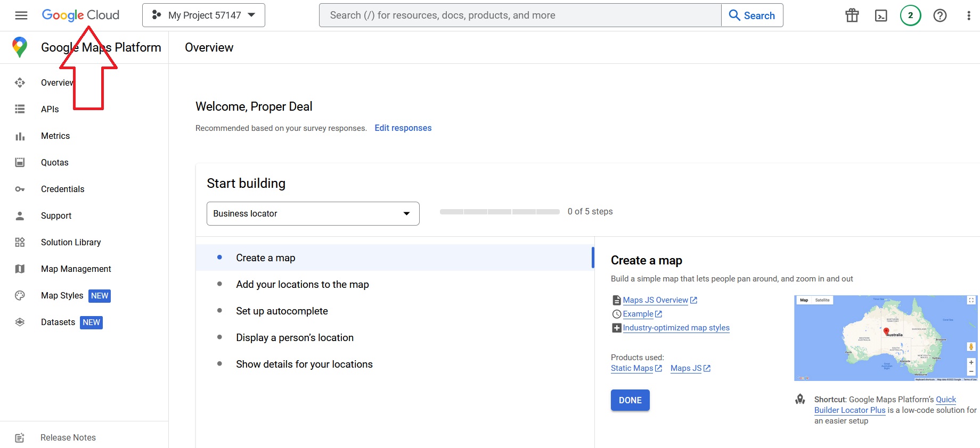Click the Map Management map icon
980x448 pixels.
(20, 269)
